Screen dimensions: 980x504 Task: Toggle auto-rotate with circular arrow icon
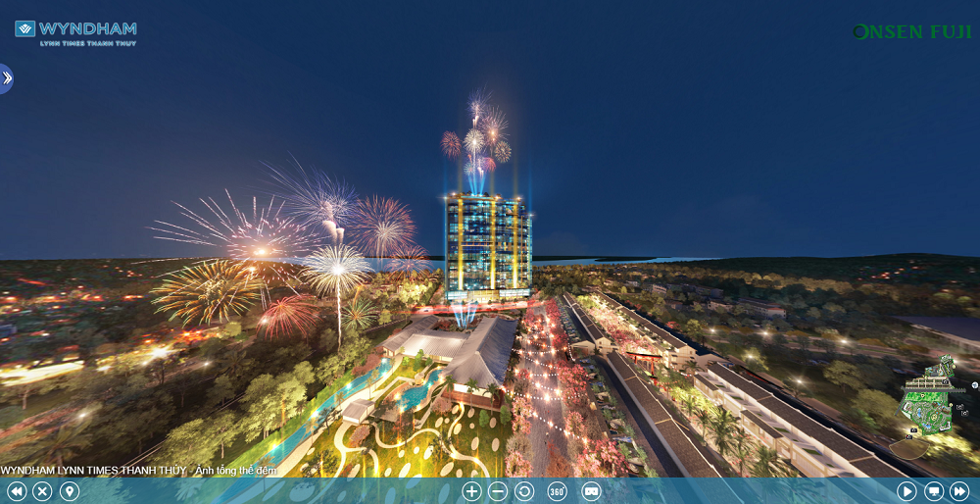tap(524, 491)
